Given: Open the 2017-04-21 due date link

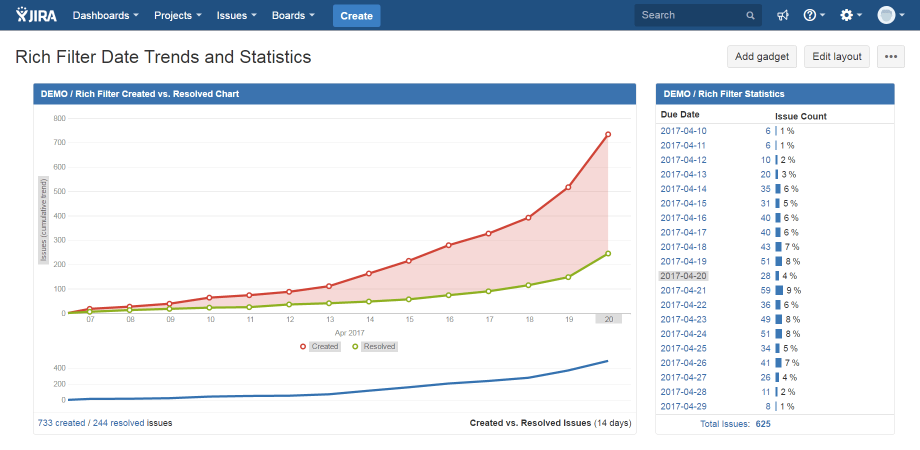Looking at the screenshot, I should click(x=683, y=290).
